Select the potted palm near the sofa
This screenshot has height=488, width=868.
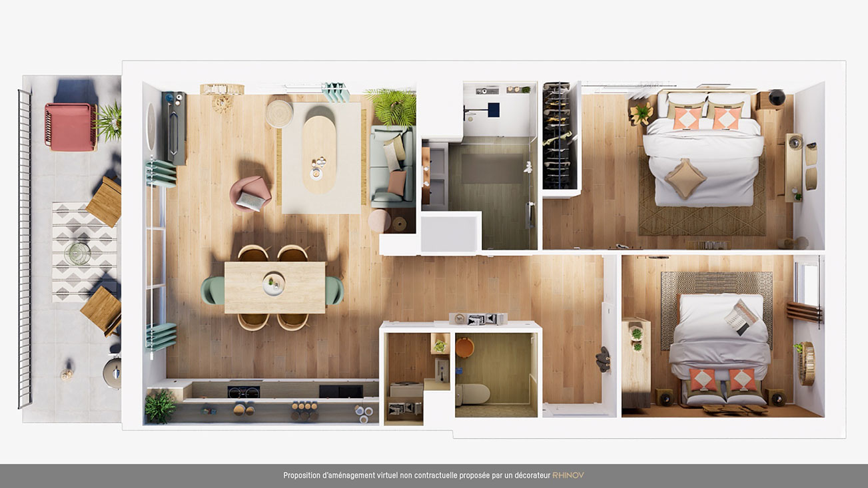pyautogui.click(x=392, y=107)
